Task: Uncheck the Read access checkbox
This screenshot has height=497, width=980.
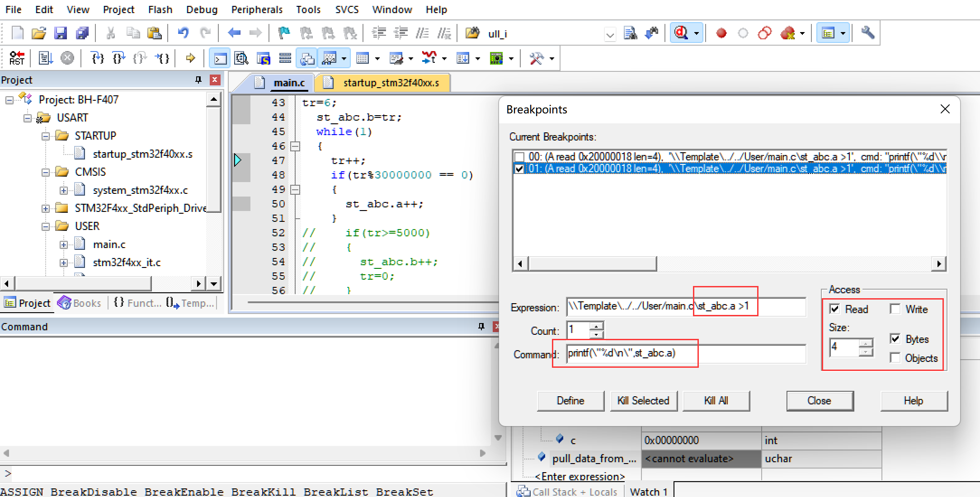Action: pyautogui.click(x=834, y=309)
